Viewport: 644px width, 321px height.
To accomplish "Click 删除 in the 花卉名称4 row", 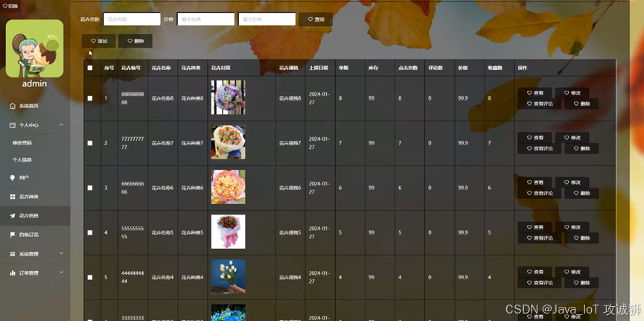I will (x=581, y=283).
